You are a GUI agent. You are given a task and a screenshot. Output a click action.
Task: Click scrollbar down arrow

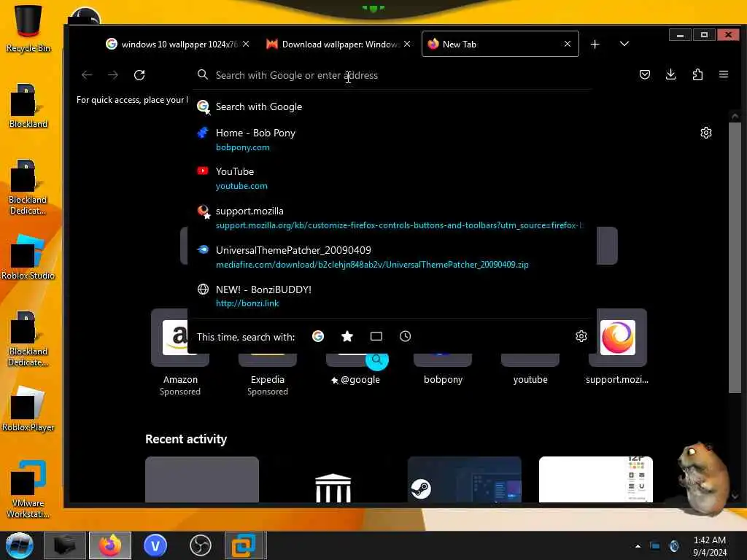point(735,496)
